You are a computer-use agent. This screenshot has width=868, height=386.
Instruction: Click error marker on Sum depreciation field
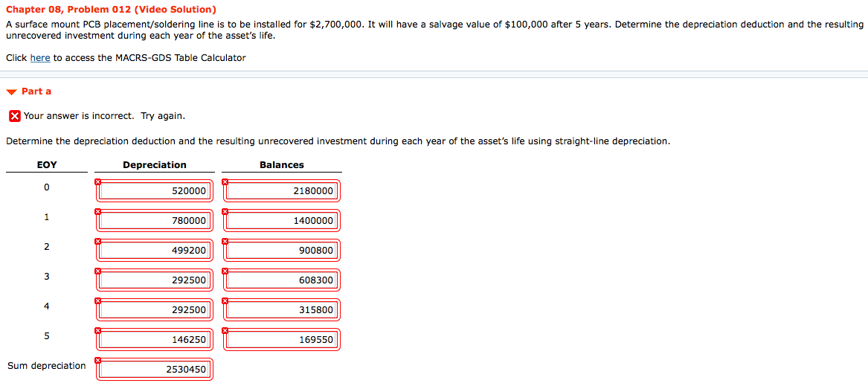click(97, 360)
